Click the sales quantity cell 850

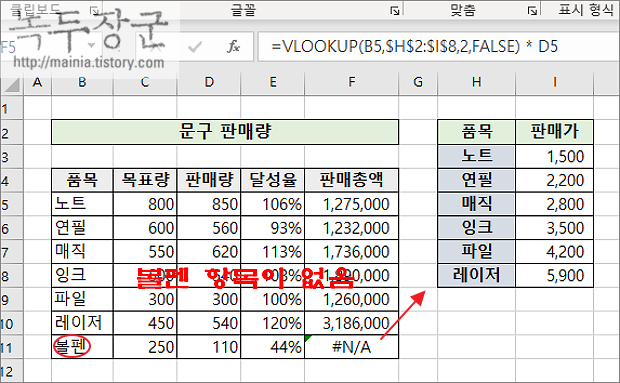pyautogui.click(x=209, y=204)
